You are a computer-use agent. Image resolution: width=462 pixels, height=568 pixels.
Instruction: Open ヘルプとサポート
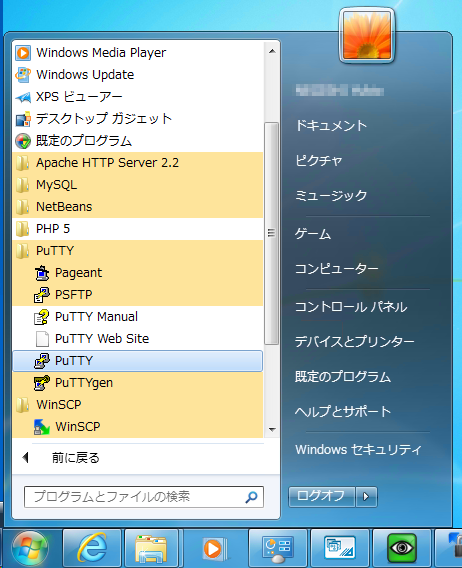(343, 412)
